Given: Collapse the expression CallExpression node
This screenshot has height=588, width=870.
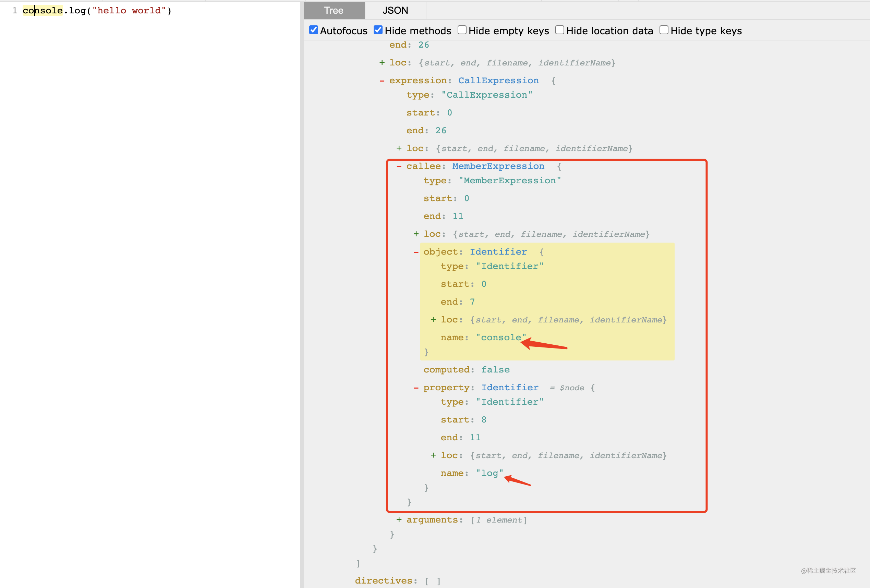Looking at the screenshot, I should (x=382, y=81).
